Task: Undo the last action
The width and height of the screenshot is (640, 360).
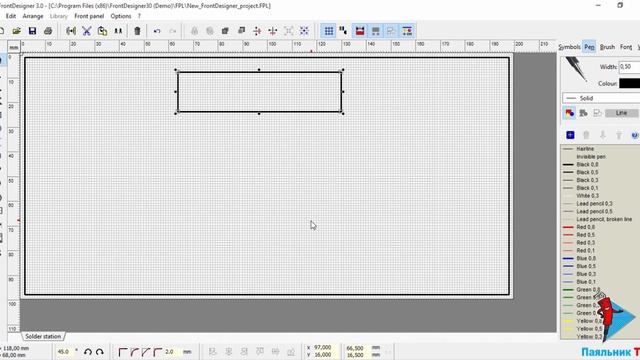Action: click(x=157, y=31)
